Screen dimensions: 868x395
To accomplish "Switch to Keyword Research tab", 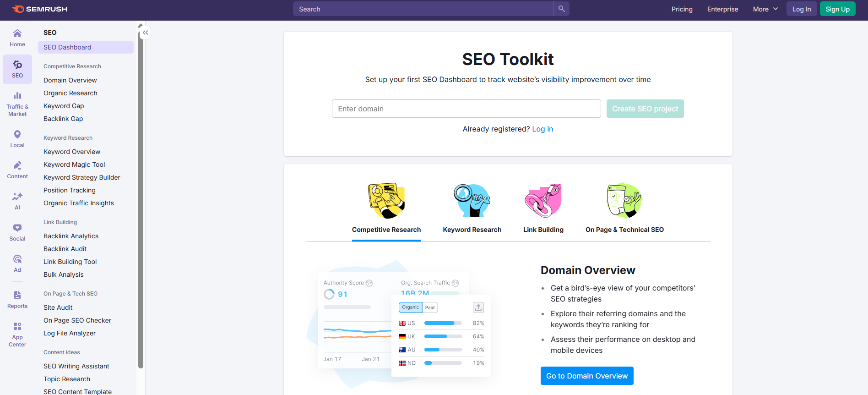I will 472,230.
